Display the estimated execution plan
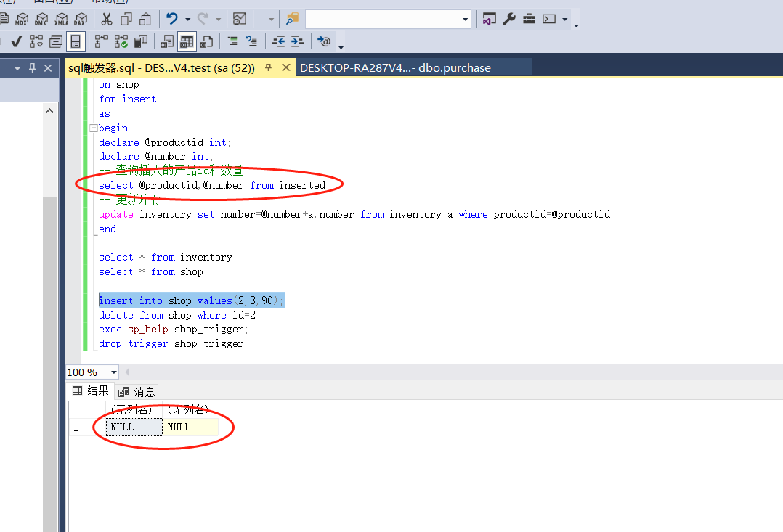The width and height of the screenshot is (783, 532). [x=36, y=41]
